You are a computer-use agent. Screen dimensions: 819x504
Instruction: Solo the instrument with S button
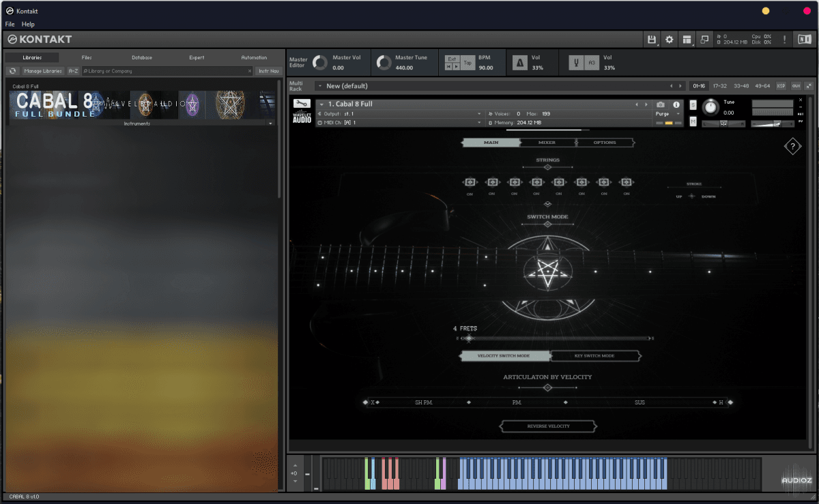[x=693, y=105]
